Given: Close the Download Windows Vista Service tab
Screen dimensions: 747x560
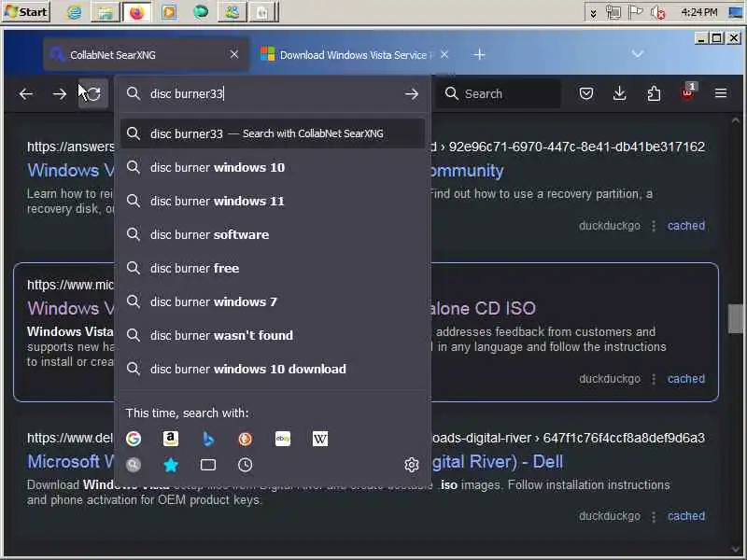Looking at the screenshot, I should [444, 54].
